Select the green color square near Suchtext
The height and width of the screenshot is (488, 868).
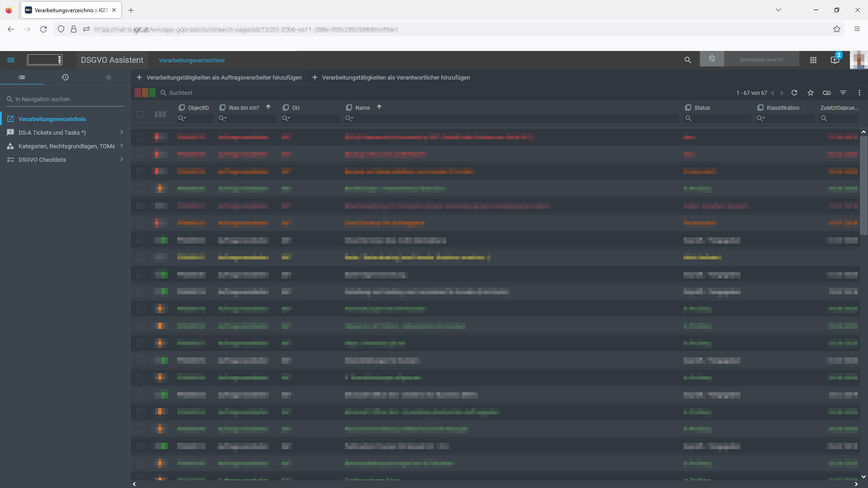(152, 92)
